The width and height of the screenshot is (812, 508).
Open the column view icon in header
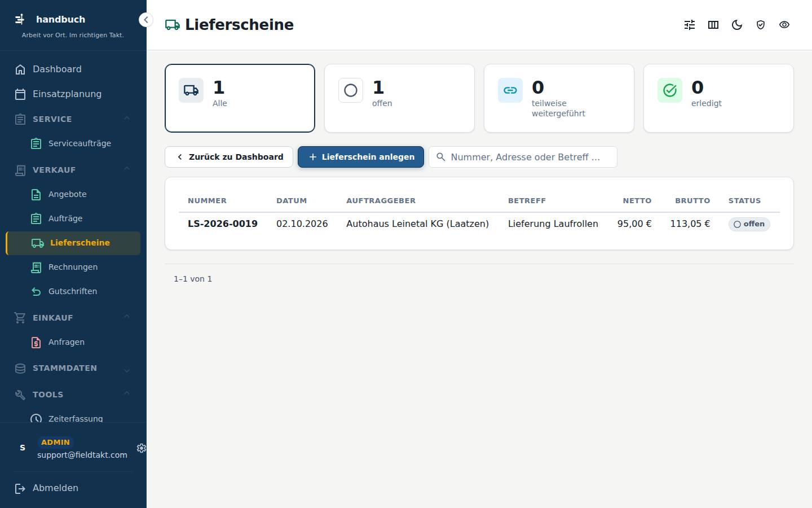[x=713, y=25]
